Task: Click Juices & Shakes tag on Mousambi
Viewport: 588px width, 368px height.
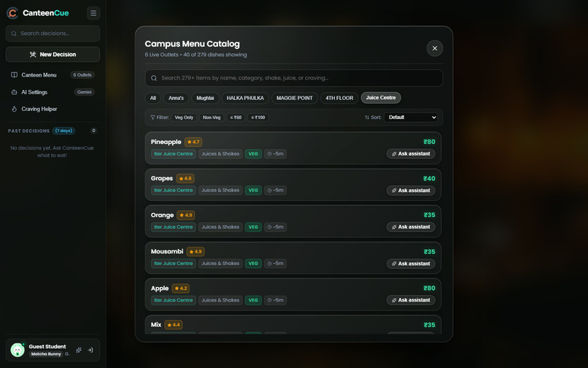Action: [x=220, y=264]
